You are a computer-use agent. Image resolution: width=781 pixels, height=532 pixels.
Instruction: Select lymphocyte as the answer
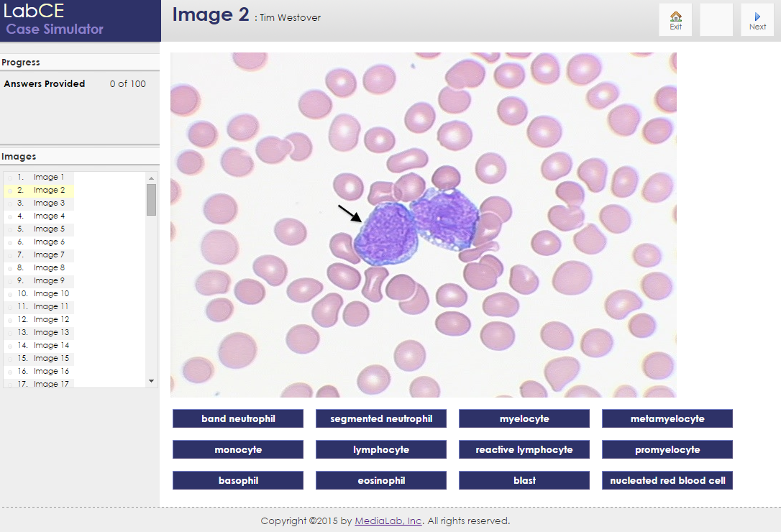(x=381, y=449)
